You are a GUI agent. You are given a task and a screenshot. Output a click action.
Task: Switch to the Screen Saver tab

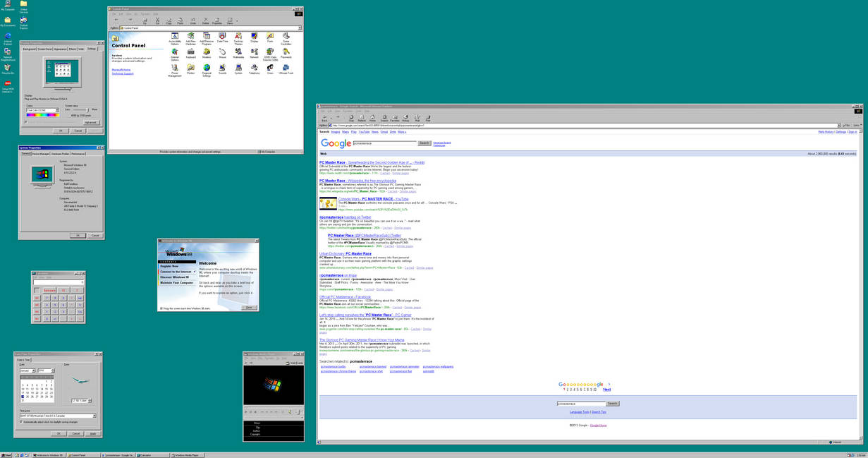pos(45,49)
